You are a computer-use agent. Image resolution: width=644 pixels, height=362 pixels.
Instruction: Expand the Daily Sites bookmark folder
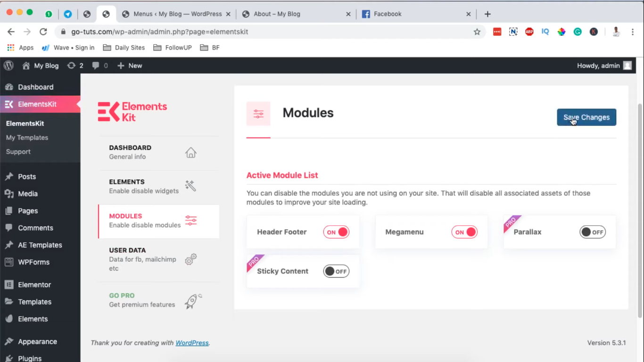tap(124, 48)
